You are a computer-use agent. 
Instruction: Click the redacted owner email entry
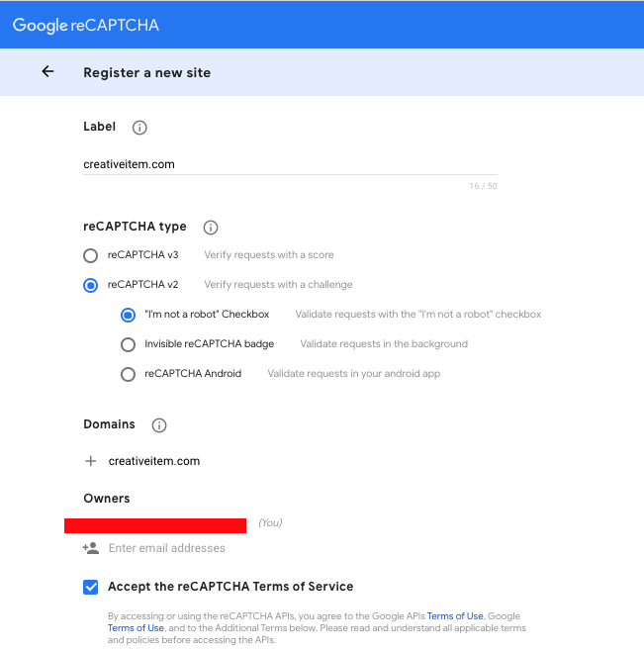coord(155,524)
